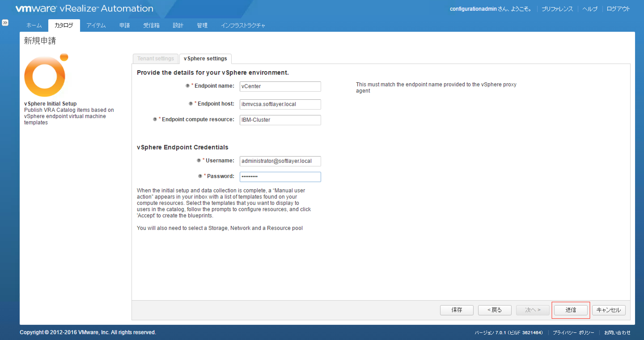Cancel with the キャンセル button
Viewport: 644px width, 340px height.
(x=609, y=310)
